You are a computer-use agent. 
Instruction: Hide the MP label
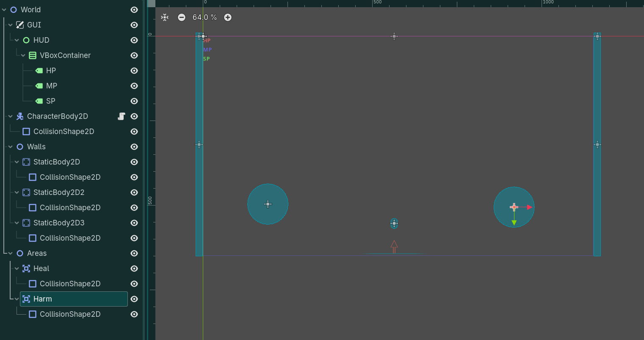coord(134,86)
